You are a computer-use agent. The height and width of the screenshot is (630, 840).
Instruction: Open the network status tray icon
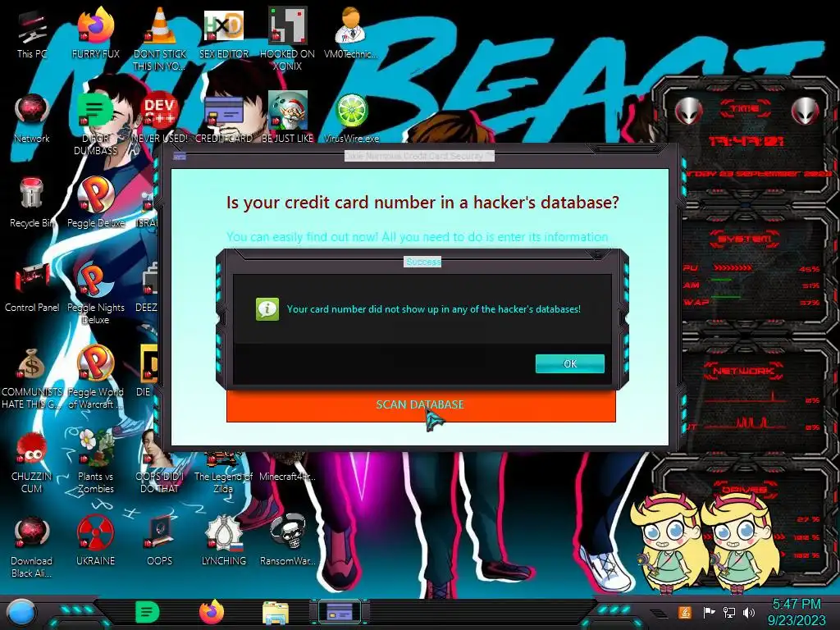pyautogui.click(x=729, y=612)
